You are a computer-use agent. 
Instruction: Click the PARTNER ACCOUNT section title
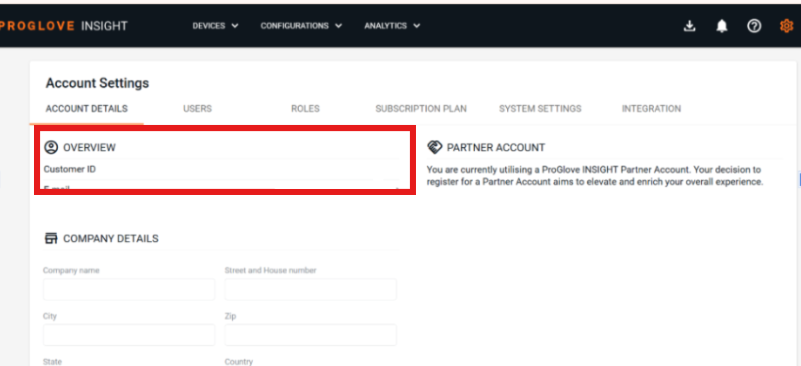point(496,148)
